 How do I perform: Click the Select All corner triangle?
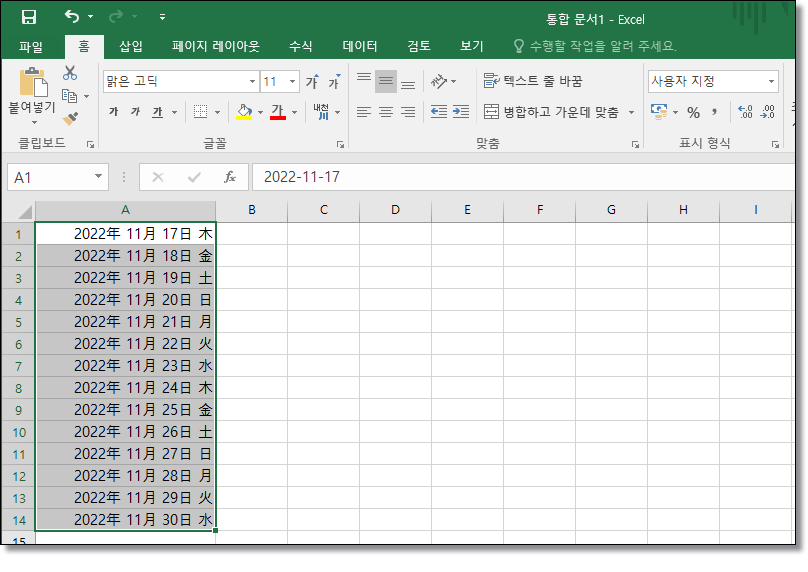pyautogui.click(x=24, y=211)
